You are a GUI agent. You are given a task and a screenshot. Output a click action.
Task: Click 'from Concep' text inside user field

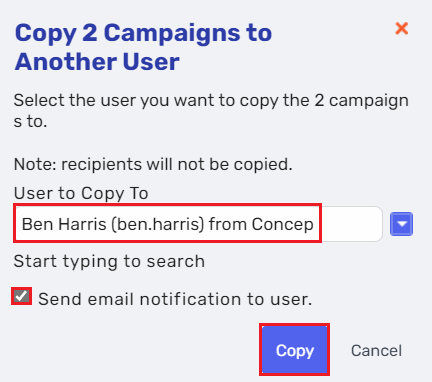(x=261, y=224)
